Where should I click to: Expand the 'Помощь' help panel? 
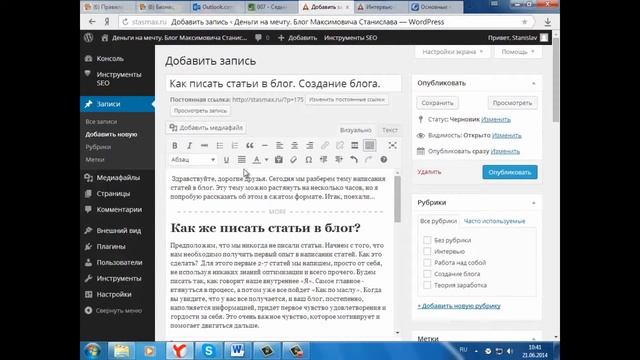click(x=518, y=52)
